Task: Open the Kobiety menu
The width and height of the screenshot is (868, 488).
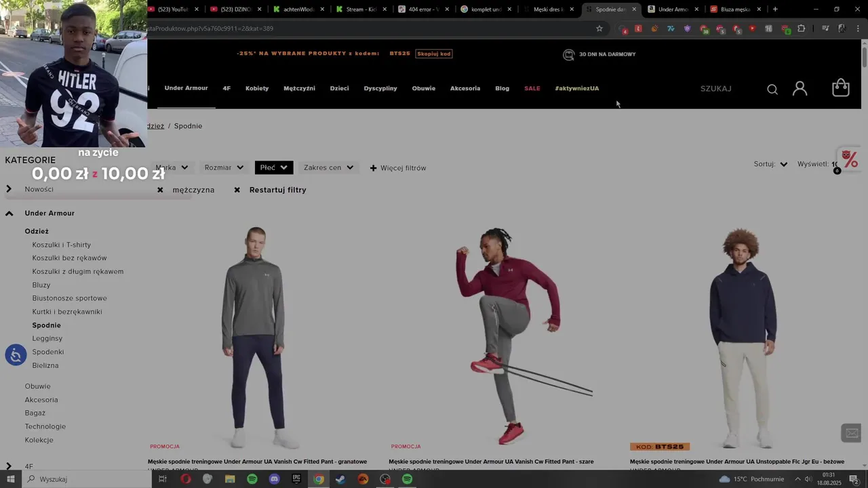Action: 257,88
